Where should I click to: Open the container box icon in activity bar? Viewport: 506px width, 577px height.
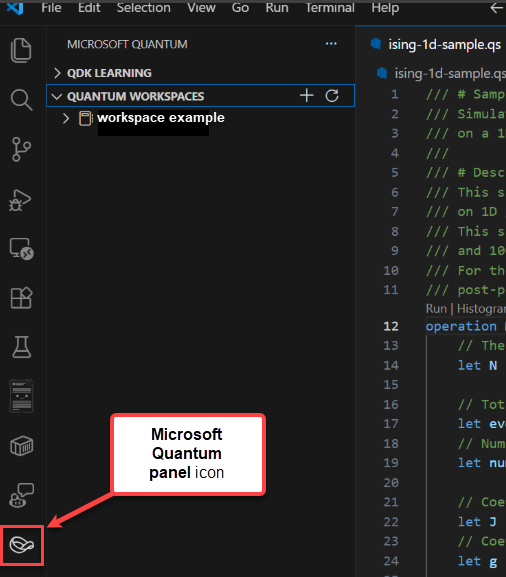[21, 446]
